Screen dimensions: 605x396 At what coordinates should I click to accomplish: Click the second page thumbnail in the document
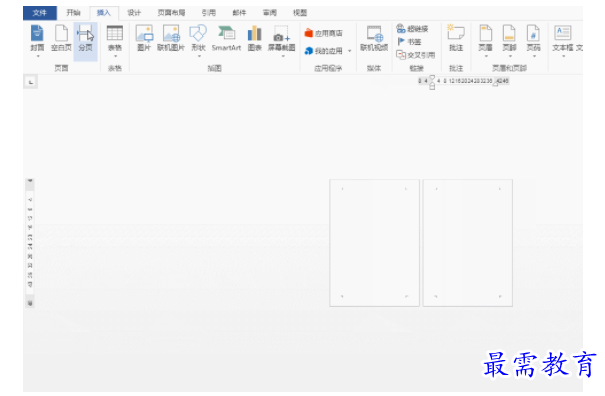[468, 243]
